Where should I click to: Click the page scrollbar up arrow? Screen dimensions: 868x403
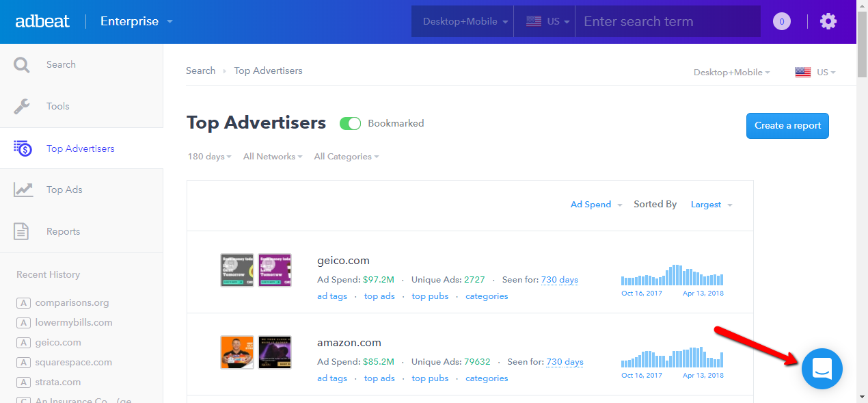(862, 5)
